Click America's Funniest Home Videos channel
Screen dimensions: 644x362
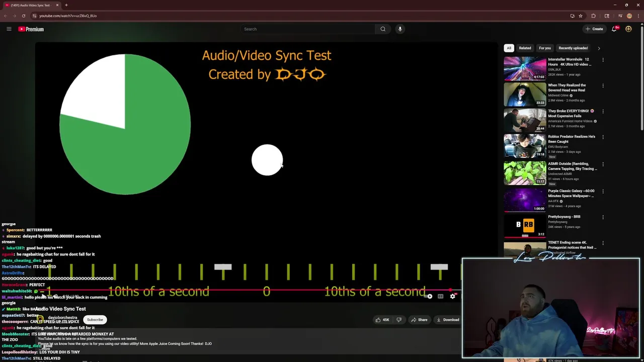tap(570, 121)
